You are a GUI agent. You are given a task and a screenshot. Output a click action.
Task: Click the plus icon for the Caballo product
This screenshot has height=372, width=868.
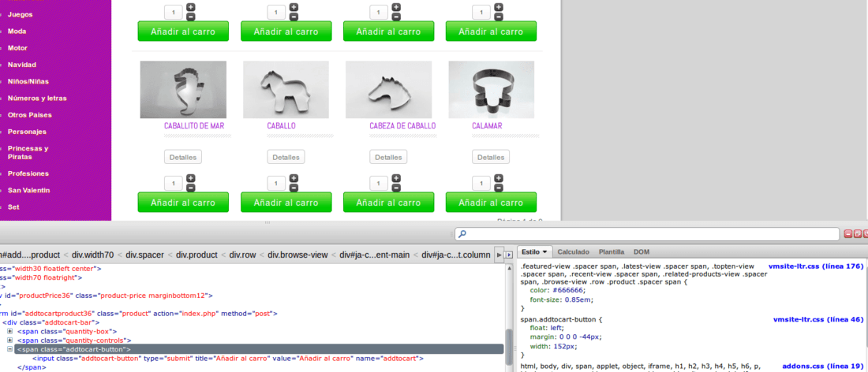pos(294,178)
